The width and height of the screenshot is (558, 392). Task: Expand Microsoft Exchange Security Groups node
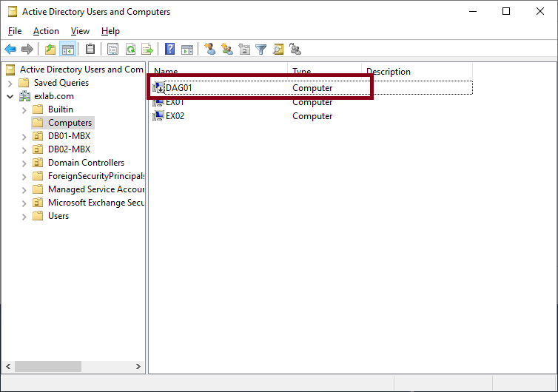pos(24,203)
